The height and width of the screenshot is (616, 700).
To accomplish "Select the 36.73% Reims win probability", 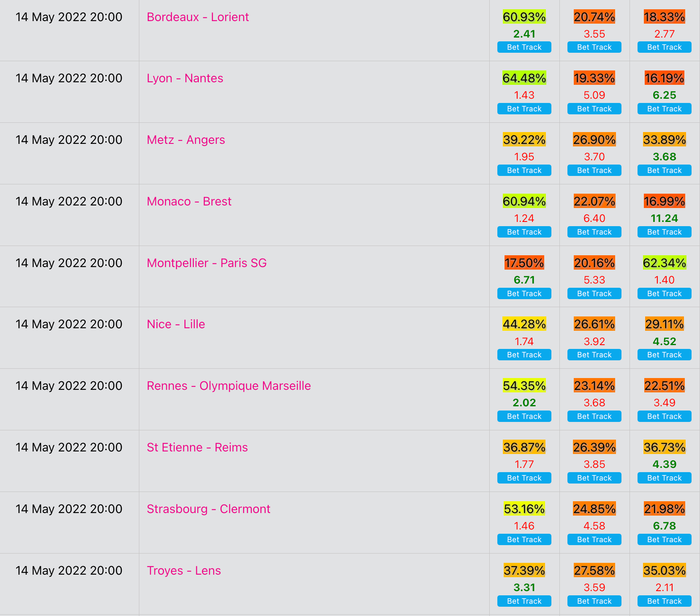I will click(x=665, y=447).
